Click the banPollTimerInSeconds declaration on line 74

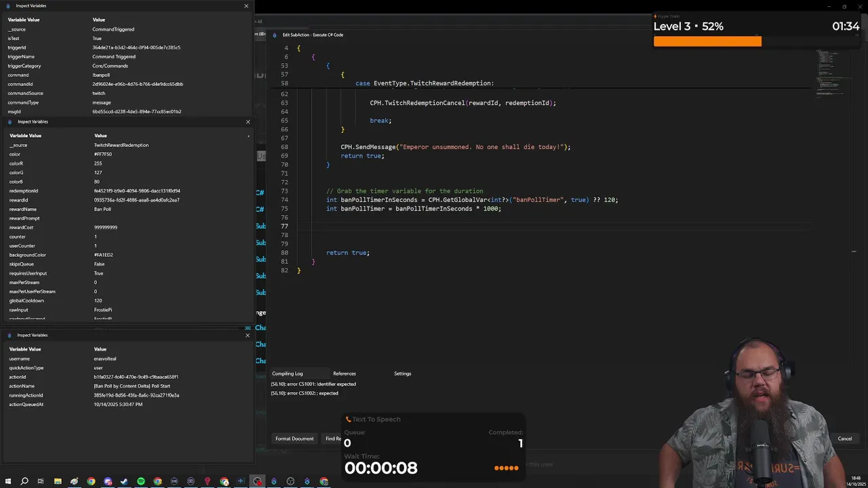pos(472,200)
